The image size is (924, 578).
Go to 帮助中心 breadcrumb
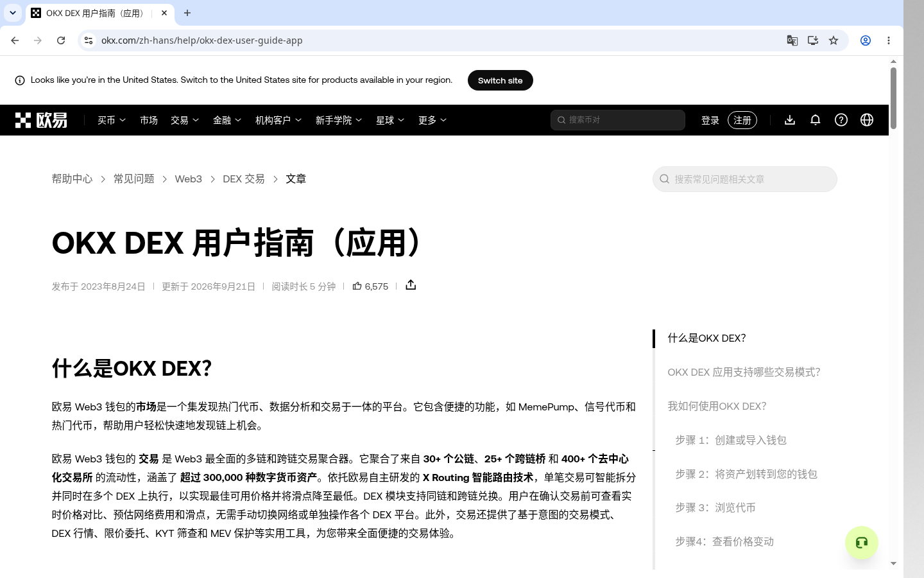(73, 179)
